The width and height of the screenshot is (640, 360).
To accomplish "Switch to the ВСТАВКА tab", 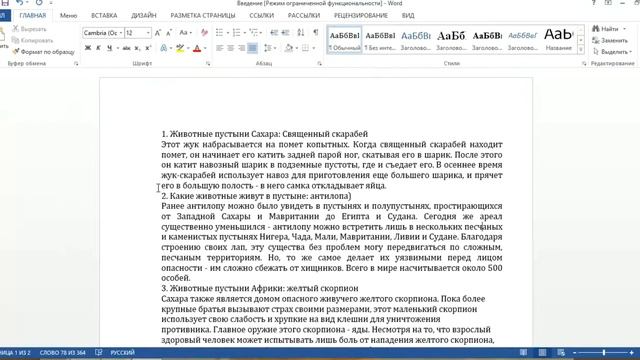I will tap(104, 16).
